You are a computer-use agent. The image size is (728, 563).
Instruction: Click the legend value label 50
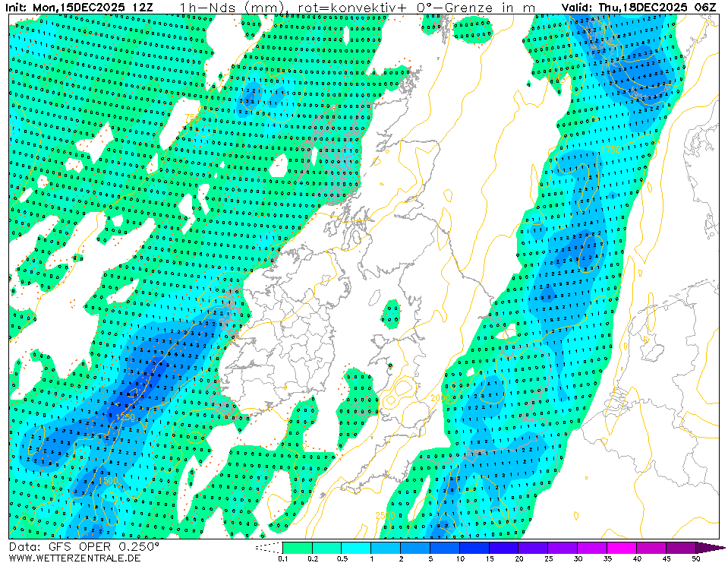tap(695, 558)
